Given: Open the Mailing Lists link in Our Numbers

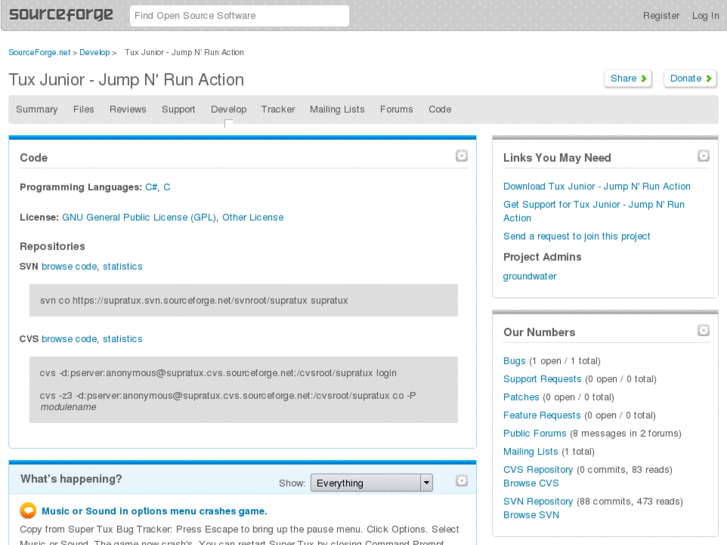Looking at the screenshot, I should (530, 451).
